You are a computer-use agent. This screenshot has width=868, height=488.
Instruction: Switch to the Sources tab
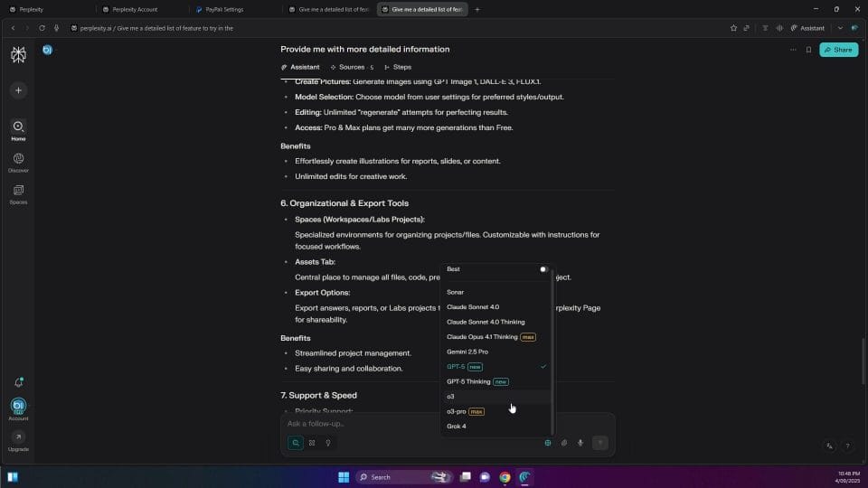[352, 67]
